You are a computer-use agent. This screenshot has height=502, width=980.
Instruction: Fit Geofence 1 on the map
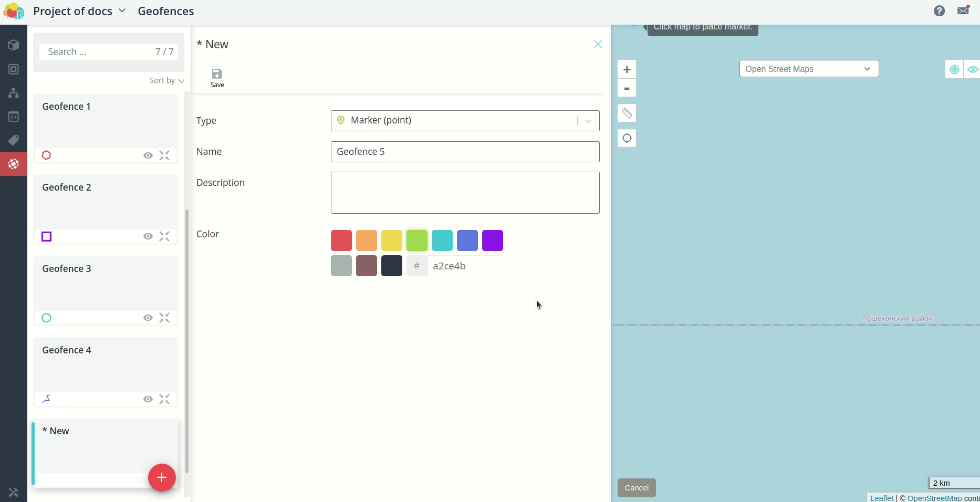[164, 155]
